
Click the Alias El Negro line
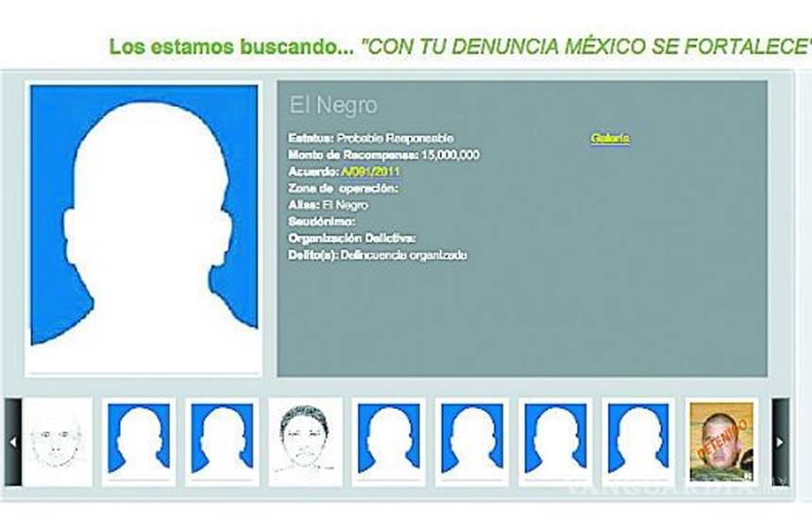coord(329,205)
